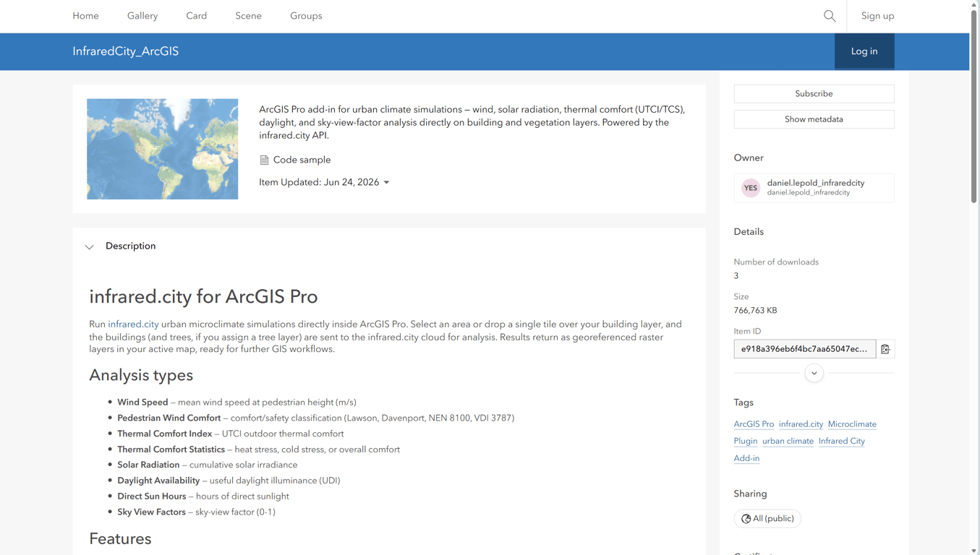
Task: Select the Item ID text field
Action: [x=805, y=349]
